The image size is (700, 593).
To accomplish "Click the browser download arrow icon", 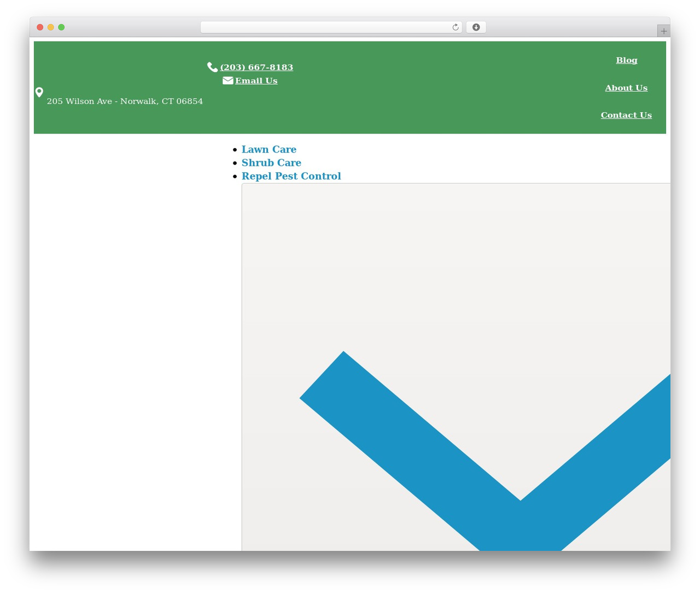I will click(476, 27).
